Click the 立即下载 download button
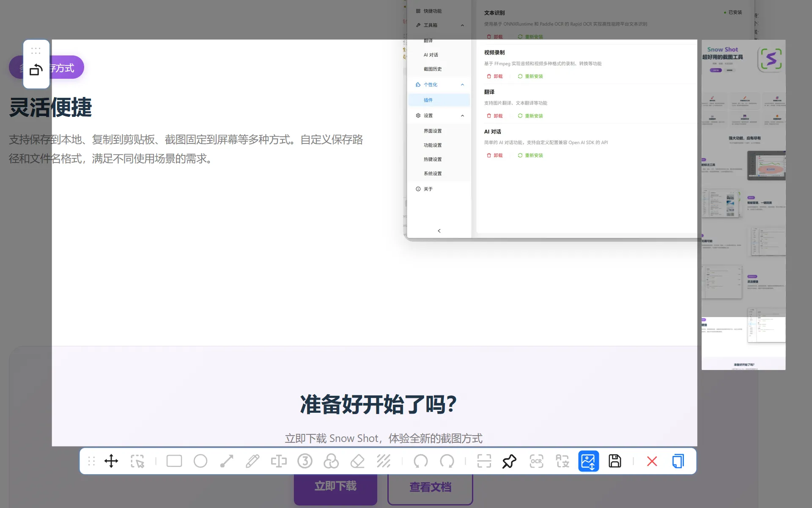The width and height of the screenshot is (812, 508). [x=335, y=486]
